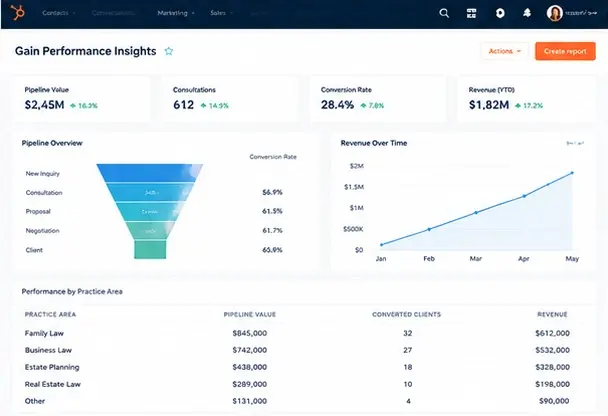Click the Apr data point on chart
608x416 pixels.
pos(524,196)
